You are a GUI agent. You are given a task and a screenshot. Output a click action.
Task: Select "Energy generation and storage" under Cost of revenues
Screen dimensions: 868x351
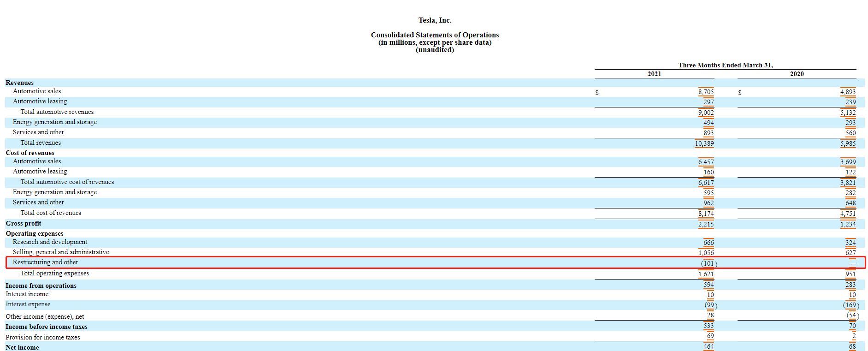click(55, 192)
